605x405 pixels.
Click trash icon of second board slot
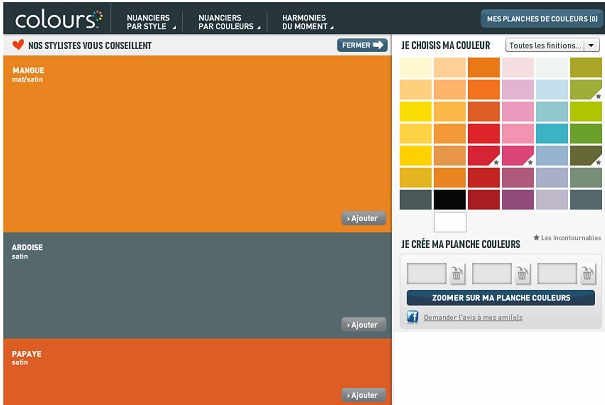pyautogui.click(x=522, y=274)
